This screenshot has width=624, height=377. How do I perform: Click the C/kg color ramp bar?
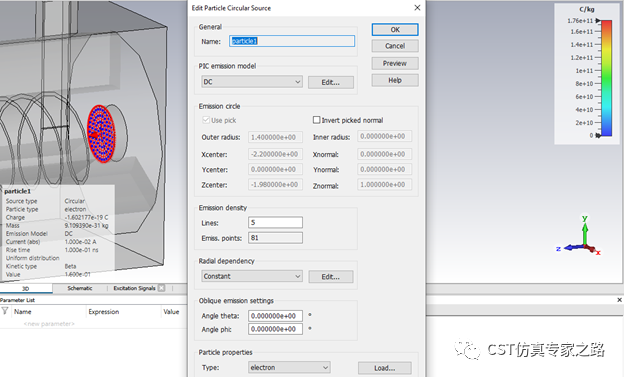tap(606, 78)
